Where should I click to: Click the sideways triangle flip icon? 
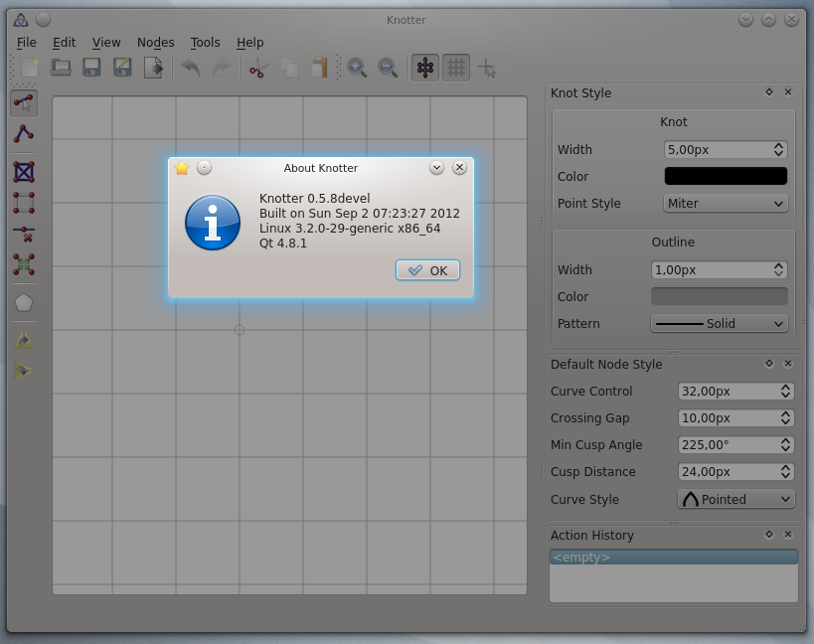[x=24, y=371]
